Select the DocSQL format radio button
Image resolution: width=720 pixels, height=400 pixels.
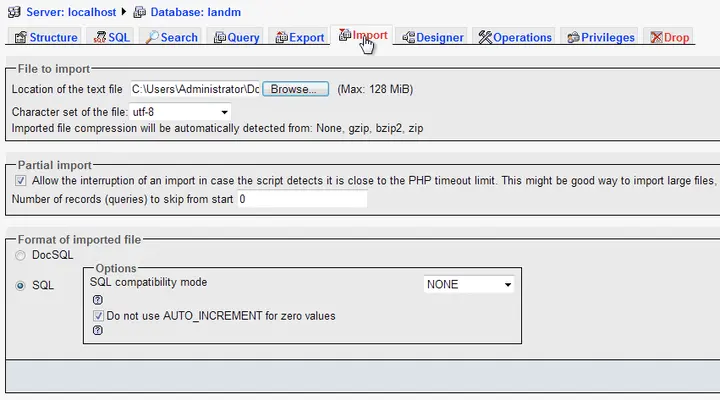(x=20, y=255)
